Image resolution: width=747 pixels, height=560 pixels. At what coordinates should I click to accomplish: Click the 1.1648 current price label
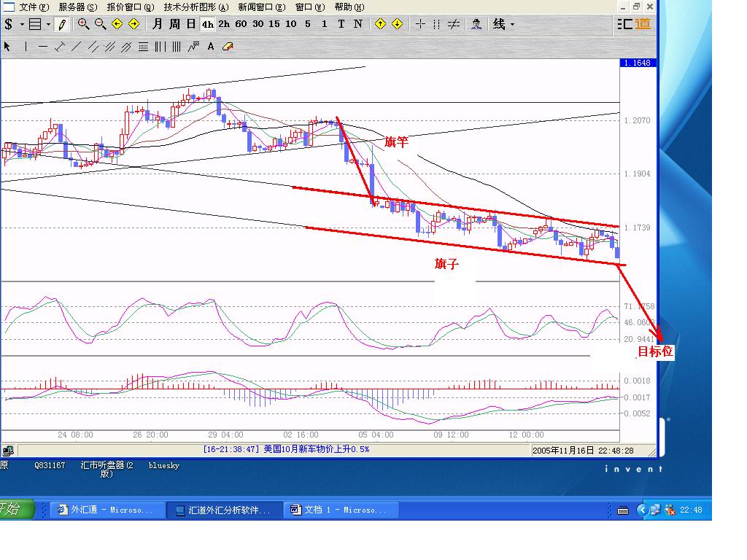click(638, 63)
